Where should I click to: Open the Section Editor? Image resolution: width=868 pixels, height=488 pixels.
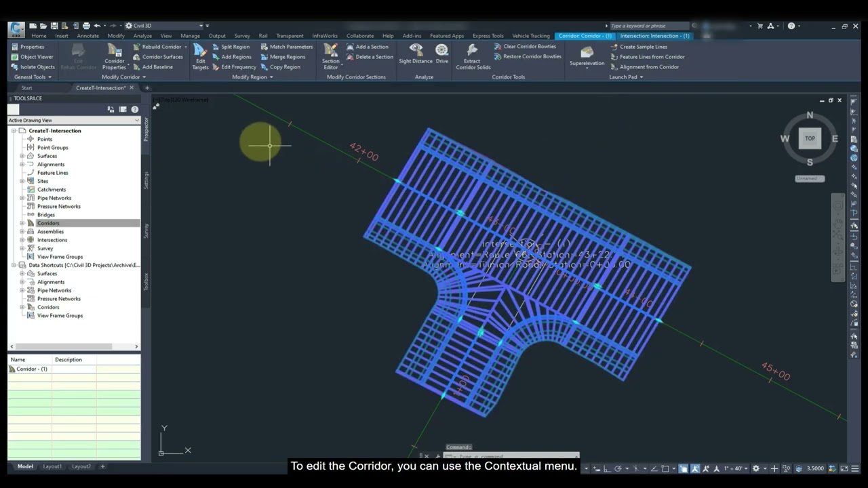click(331, 57)
